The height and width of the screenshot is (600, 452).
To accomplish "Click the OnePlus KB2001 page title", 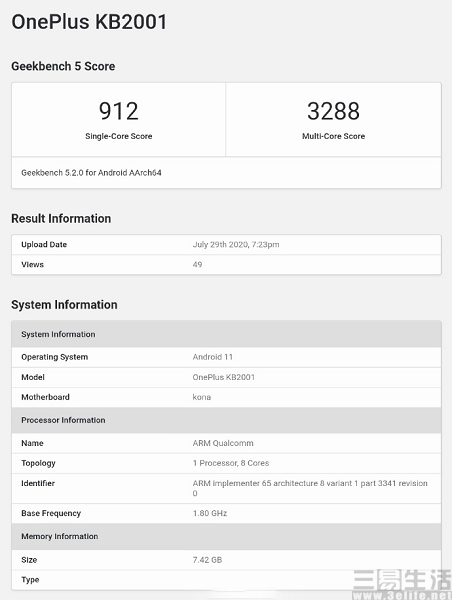I will 89,22.
